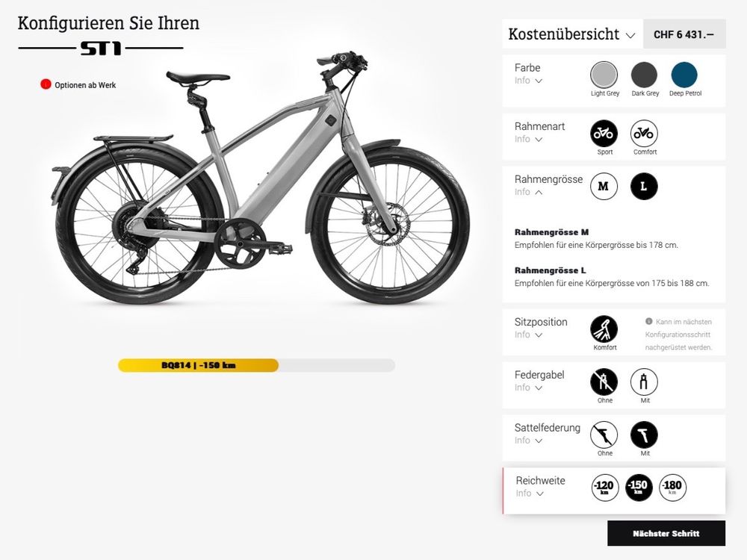Expand the Kostenübersicht dropdown
The width and height of the screenshot is (747, 560).
572,34
